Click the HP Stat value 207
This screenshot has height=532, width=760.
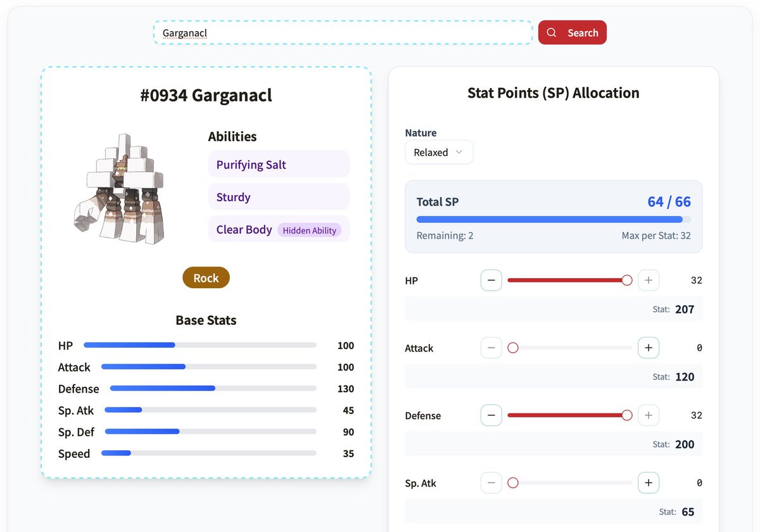pos(685,310)
